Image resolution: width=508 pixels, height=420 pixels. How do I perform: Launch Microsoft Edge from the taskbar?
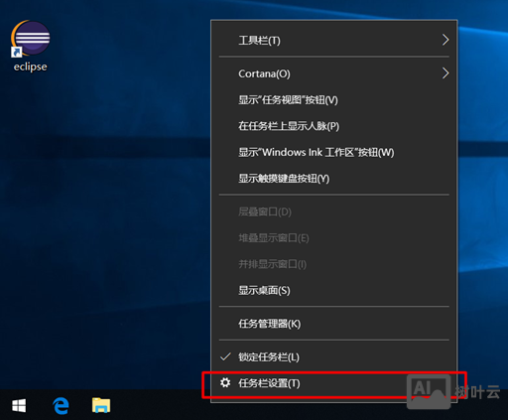point(61,405)
